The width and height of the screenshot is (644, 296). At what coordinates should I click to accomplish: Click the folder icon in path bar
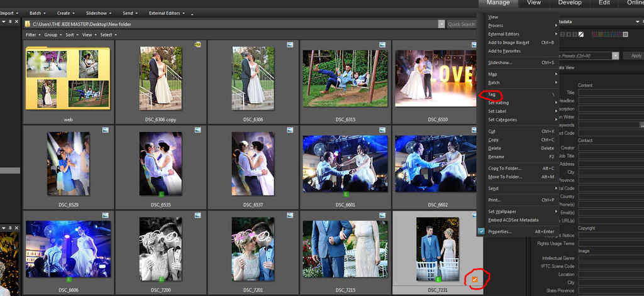28,24
